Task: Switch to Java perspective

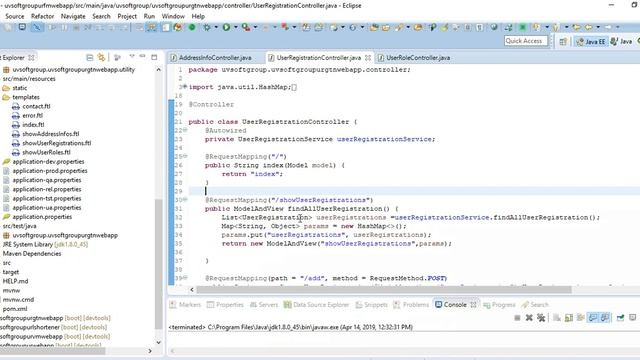Action: coord(621,41)
